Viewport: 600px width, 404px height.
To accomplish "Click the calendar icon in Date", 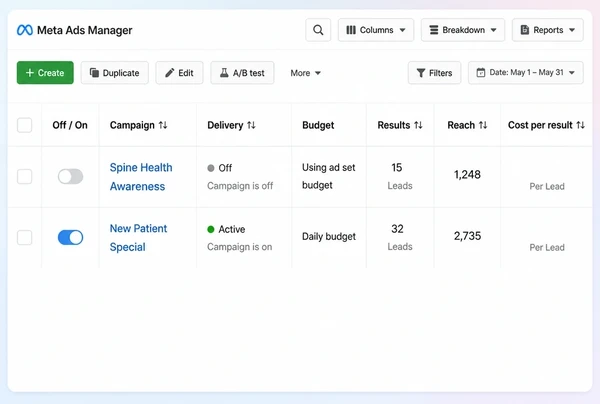I will tap(481, 72).
